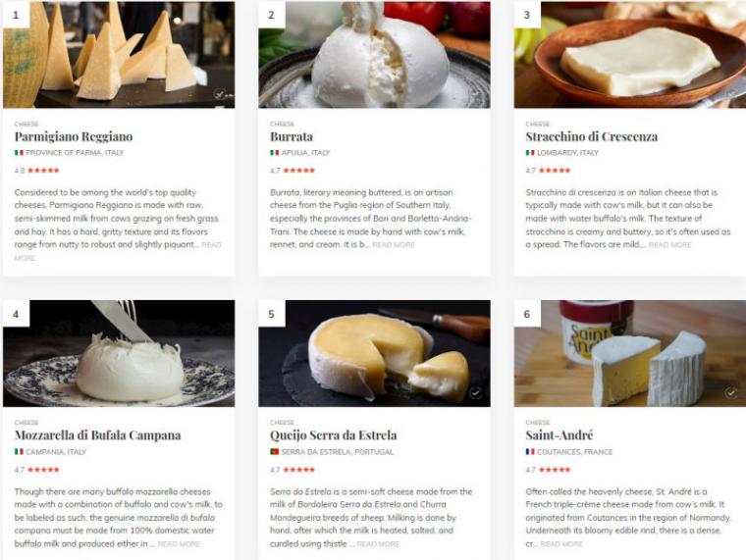Click the France flag beside Coutances, France
This screenshot has width=746, height=560.
point(530,452)
